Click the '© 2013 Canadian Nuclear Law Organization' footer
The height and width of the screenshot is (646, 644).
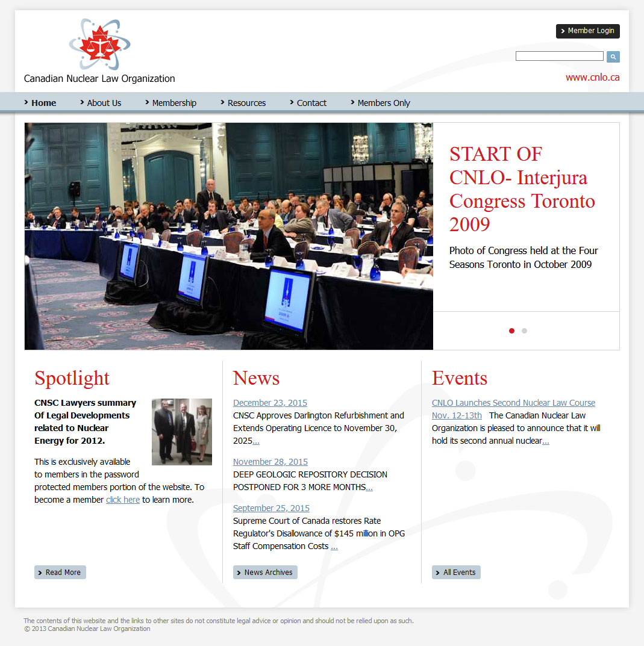87,629
